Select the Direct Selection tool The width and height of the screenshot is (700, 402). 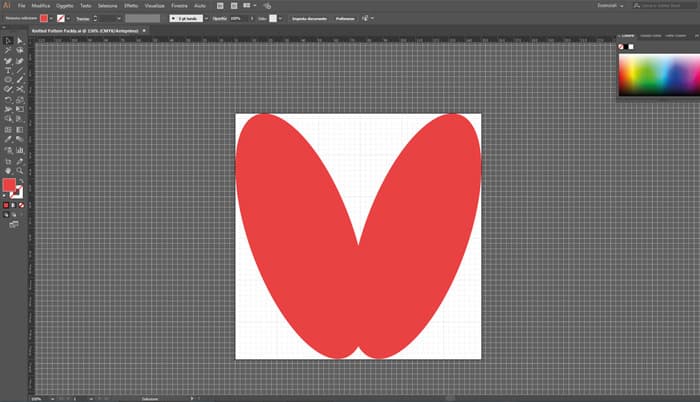pyautogui.click(x=20, y=41)
